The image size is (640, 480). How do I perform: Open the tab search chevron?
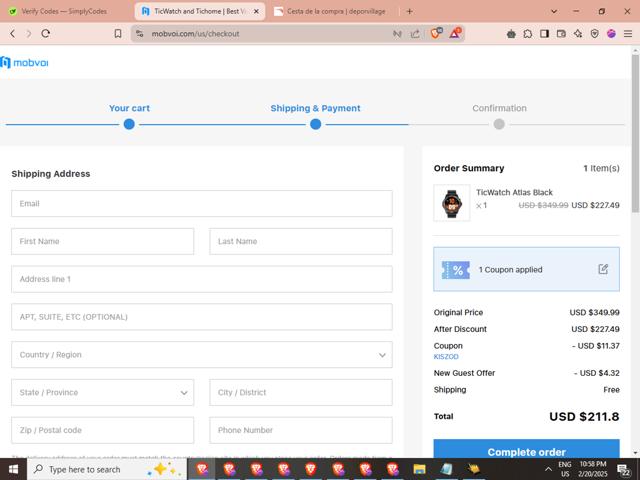(554, 11)
